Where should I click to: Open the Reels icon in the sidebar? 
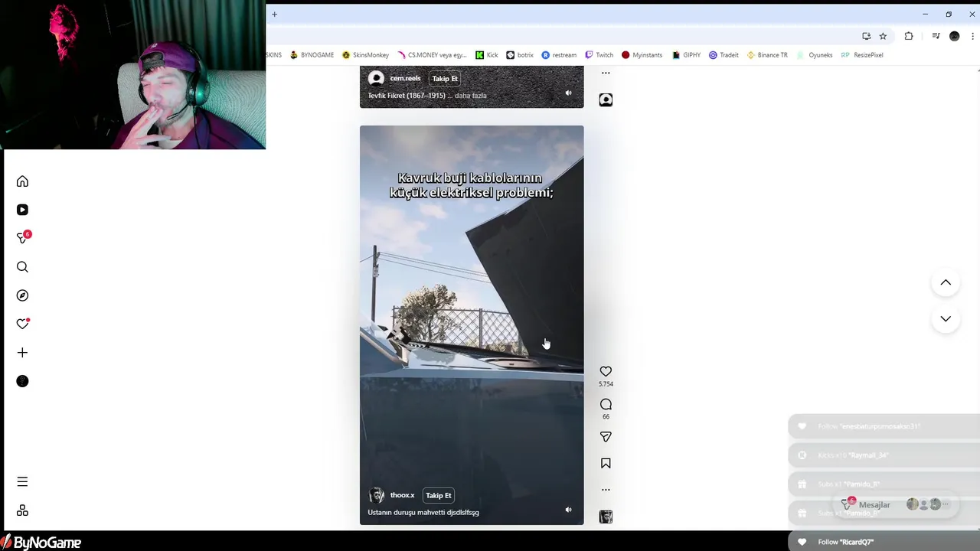pos(22,210)
